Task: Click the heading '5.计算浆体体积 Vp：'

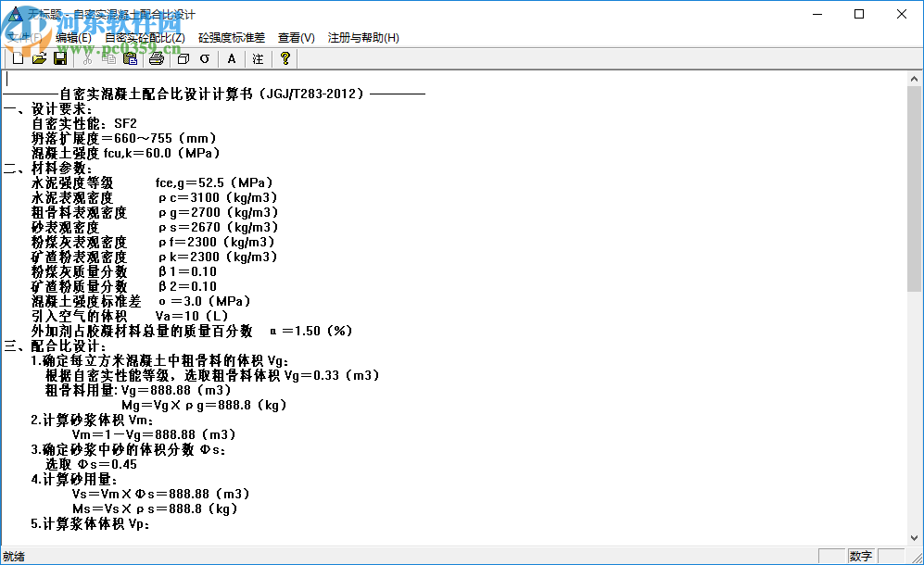Action: (x=91, y=523)
